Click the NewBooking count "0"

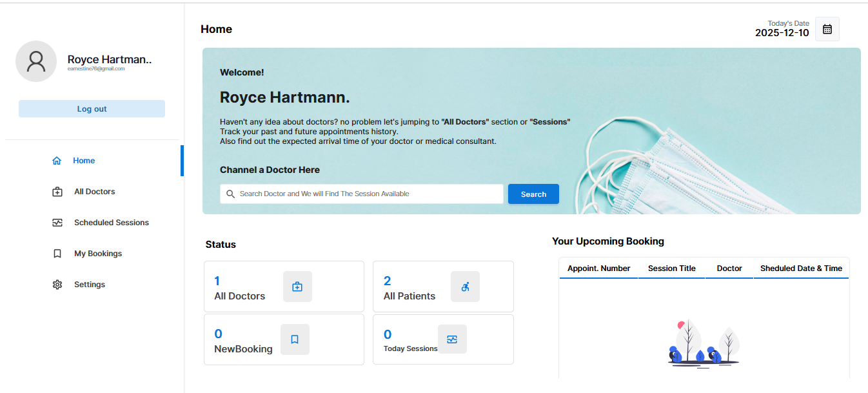(218, 334)
